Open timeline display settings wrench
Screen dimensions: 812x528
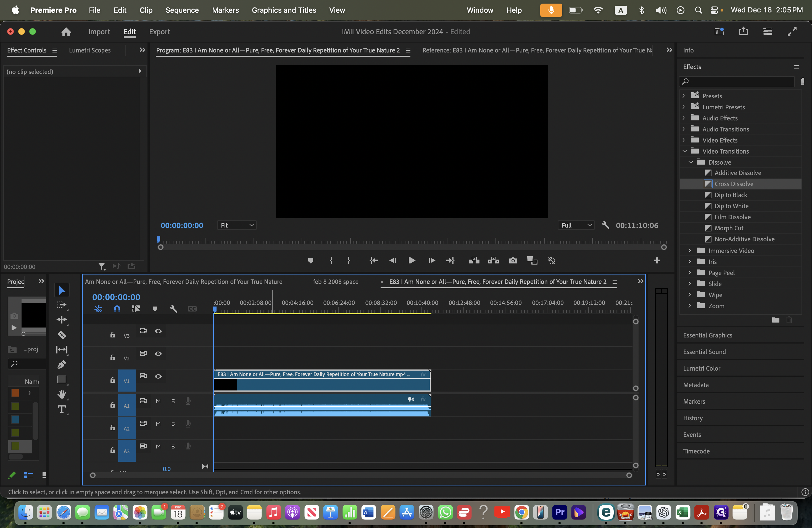coord(173,309)
